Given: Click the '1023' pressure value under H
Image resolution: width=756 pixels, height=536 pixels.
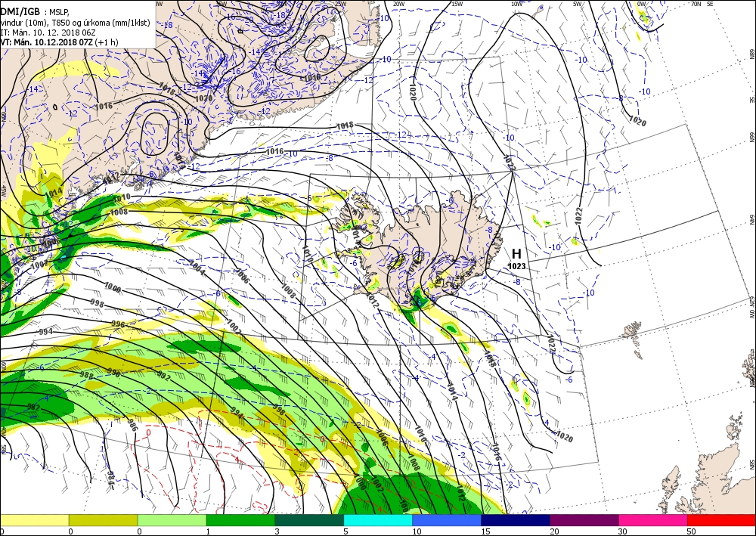Looking at the screenshot, I should [517, 266].
